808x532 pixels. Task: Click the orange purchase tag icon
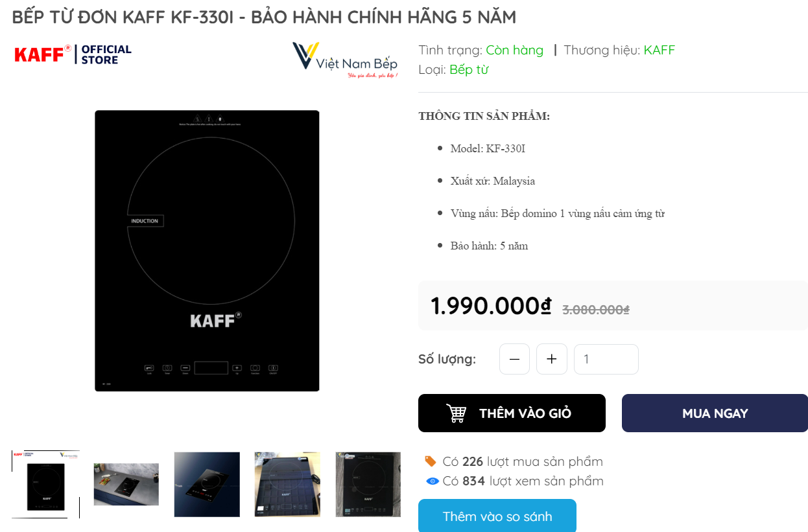pos(431,461)
